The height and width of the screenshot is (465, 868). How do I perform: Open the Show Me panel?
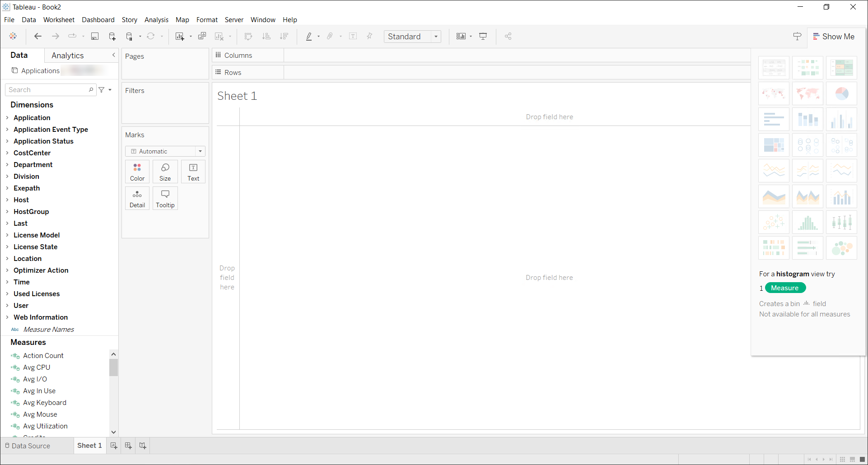pos(834,37)
